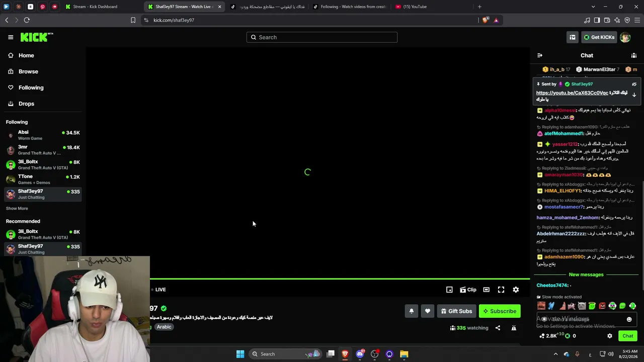644x362 pixels.
Task: Open the Kick hamburger menu
Action: point(11,37)
